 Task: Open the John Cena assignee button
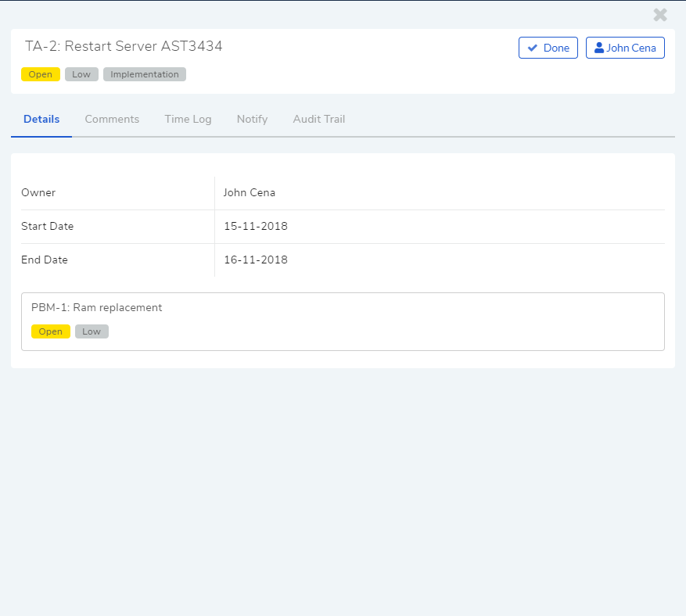(x=625, y=48)
